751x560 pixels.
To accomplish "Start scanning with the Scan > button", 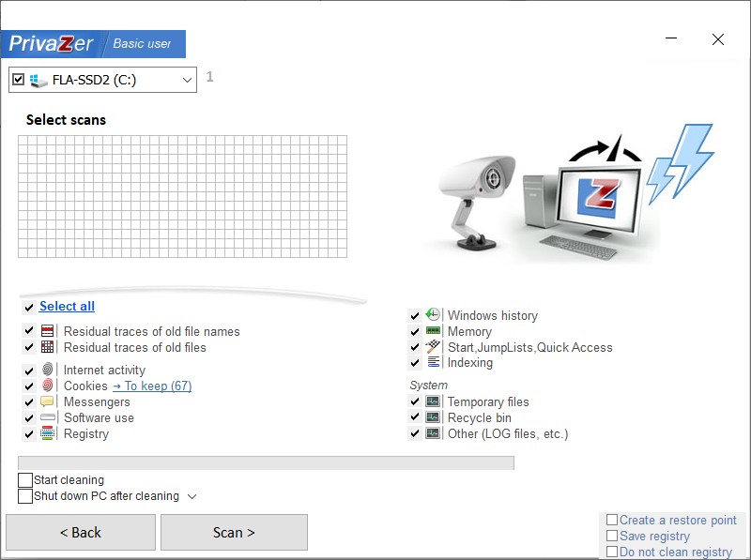I will 234,532.
